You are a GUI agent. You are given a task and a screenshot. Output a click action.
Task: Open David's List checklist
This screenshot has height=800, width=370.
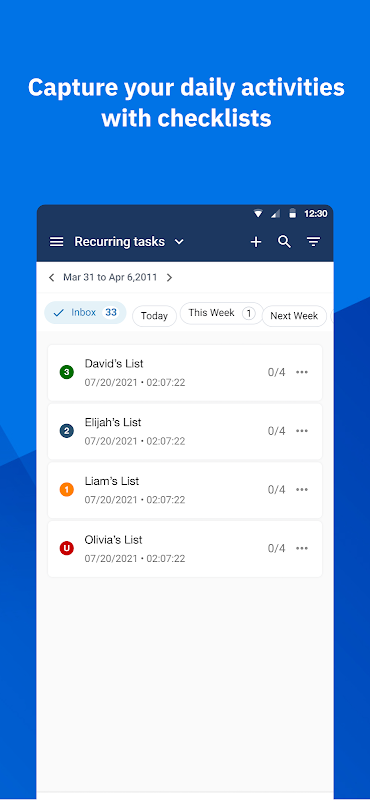(x=185, y=372)
